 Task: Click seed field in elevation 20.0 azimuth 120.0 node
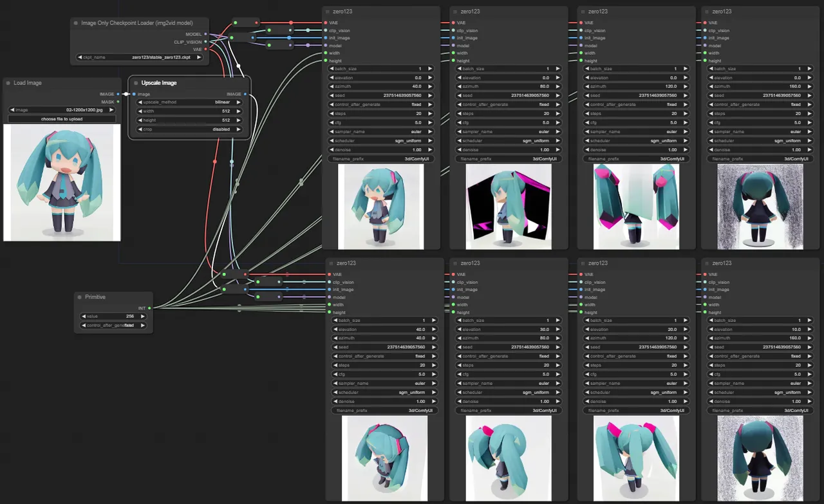(x=636, y=348)
